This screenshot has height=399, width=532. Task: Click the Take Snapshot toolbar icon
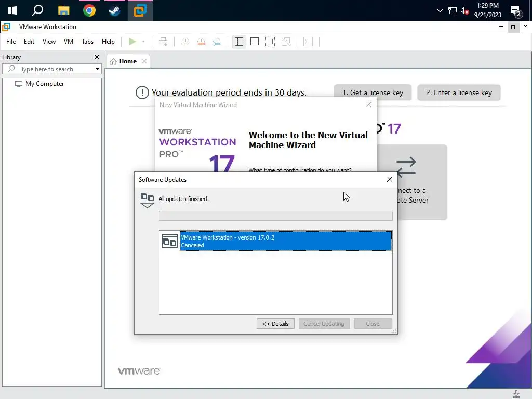coord(185,42)
